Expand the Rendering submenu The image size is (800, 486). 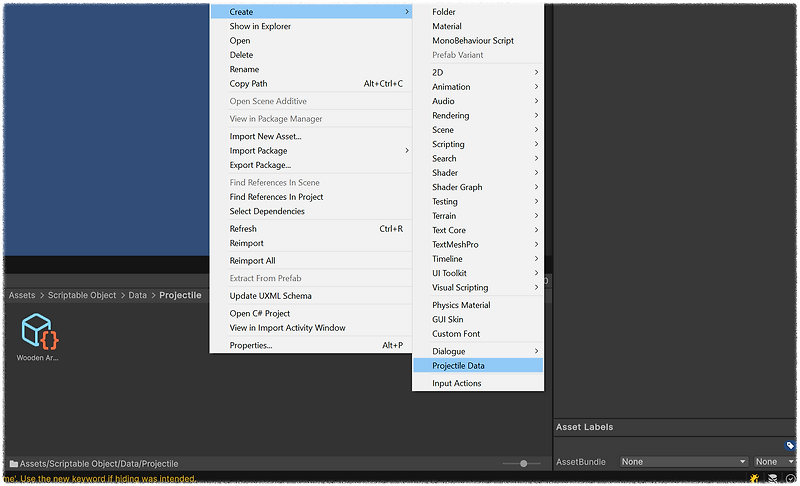click(x=478, y=115)
